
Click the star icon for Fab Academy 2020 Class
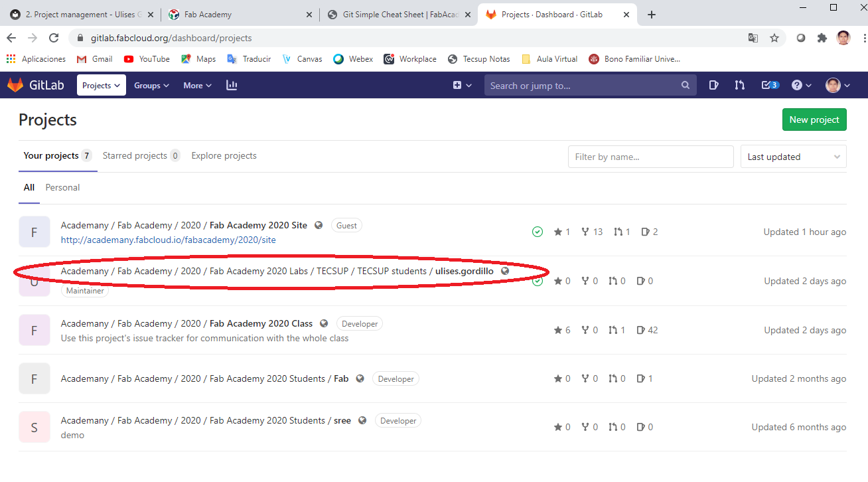[x=558, y=330]
